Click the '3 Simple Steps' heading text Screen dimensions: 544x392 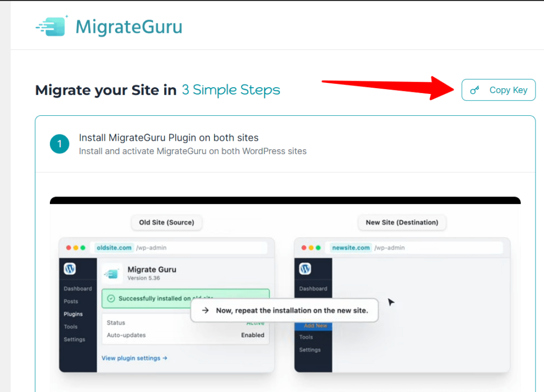pyautogui.click(x=231, y=90)
